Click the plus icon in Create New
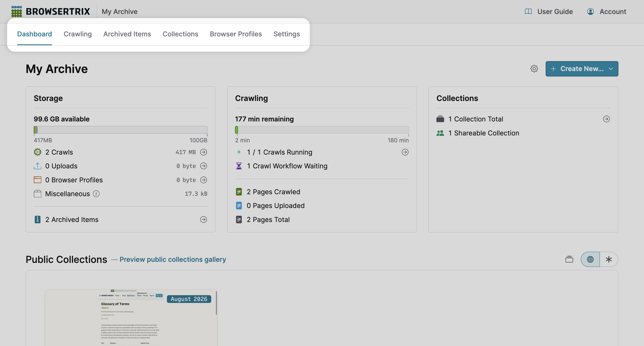Viewport: 644px width, 346px height. pos(553,69)
